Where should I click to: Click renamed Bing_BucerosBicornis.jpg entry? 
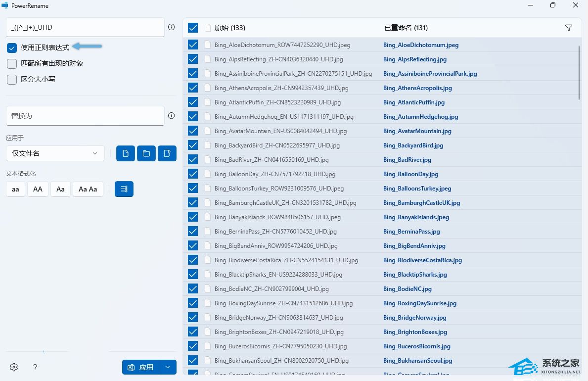click(417, 346)
